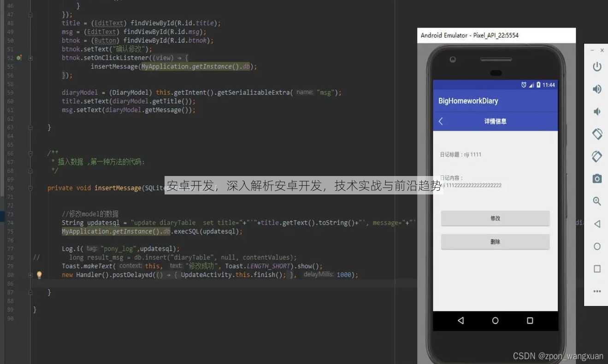This screenshot has width=608, height=364.
Task: Tap the battery icon in phone status bar
Action: [x=538, y=85]
